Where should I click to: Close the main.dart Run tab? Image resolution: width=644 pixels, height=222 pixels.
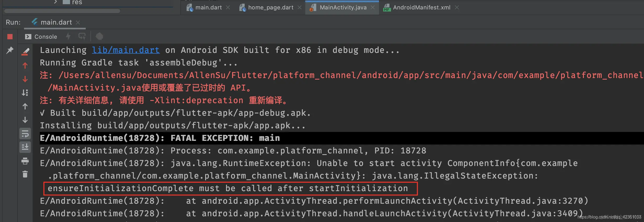(78, 23)
